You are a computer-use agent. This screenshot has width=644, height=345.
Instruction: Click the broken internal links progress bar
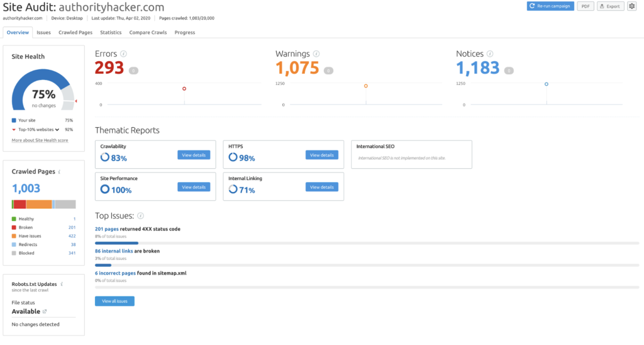click(x=367, y=265)
